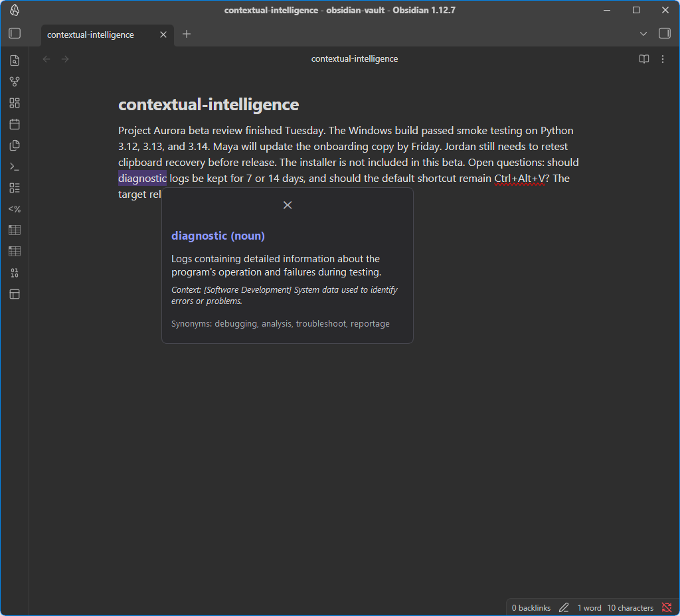Toggle the left sidebar
The height and width of the screenshot is (616, 680).
coord(15,33)
